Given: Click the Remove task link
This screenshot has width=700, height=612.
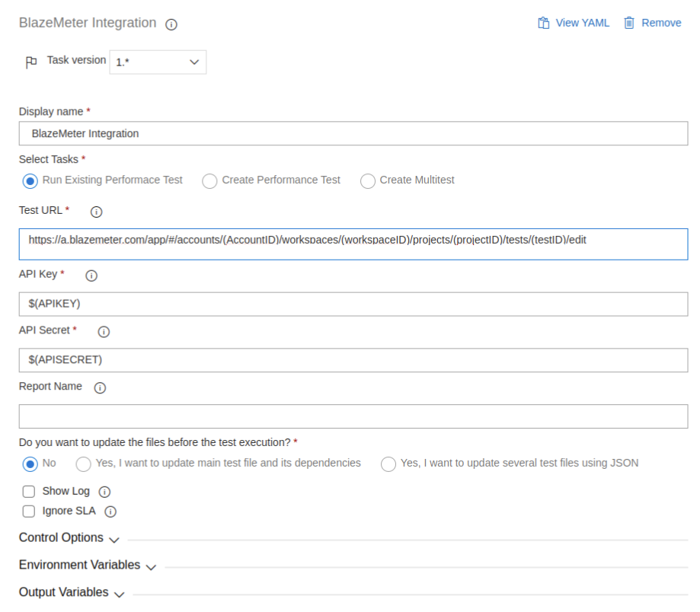Looking at the screenshot, I should 661,23.
